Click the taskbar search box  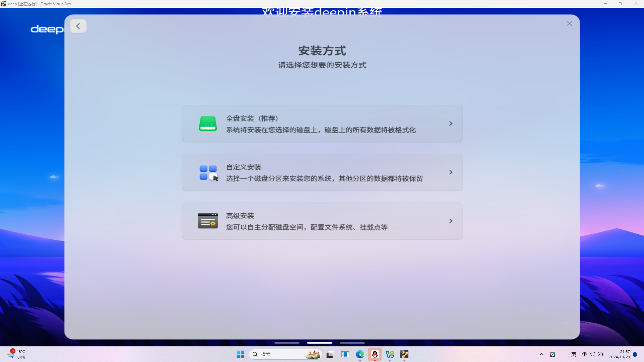(285, 354)
